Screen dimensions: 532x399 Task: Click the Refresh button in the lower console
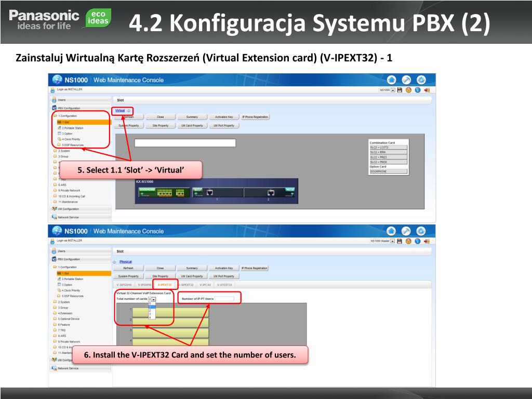tap(128, 268)
